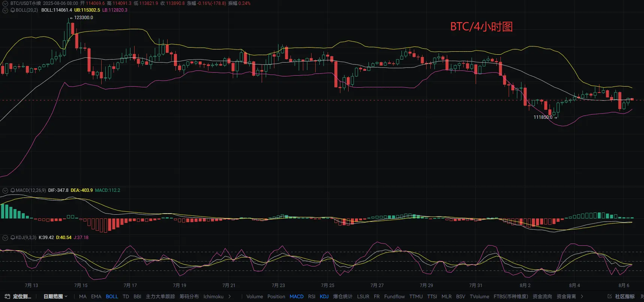Select the FR sub-indicator

377,296
